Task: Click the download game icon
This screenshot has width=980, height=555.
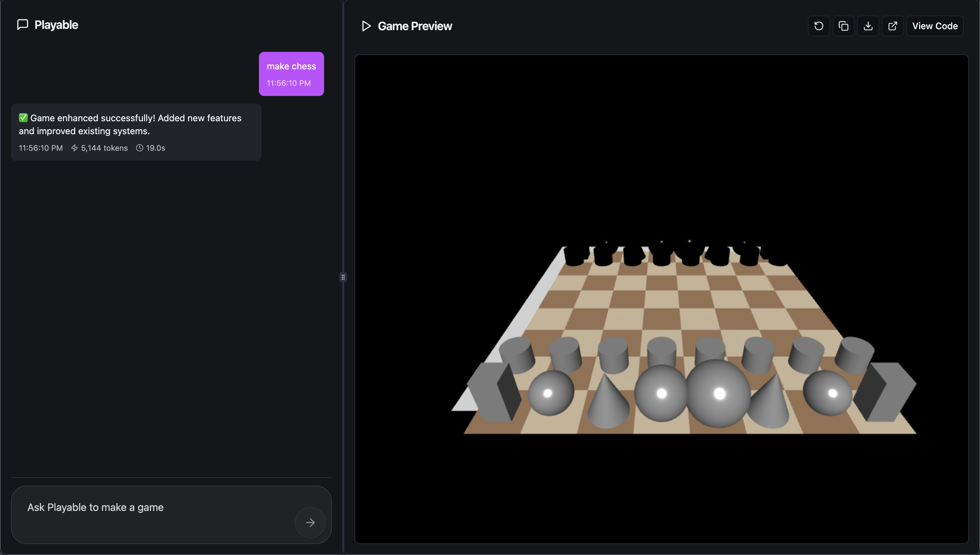Action: 868,26
